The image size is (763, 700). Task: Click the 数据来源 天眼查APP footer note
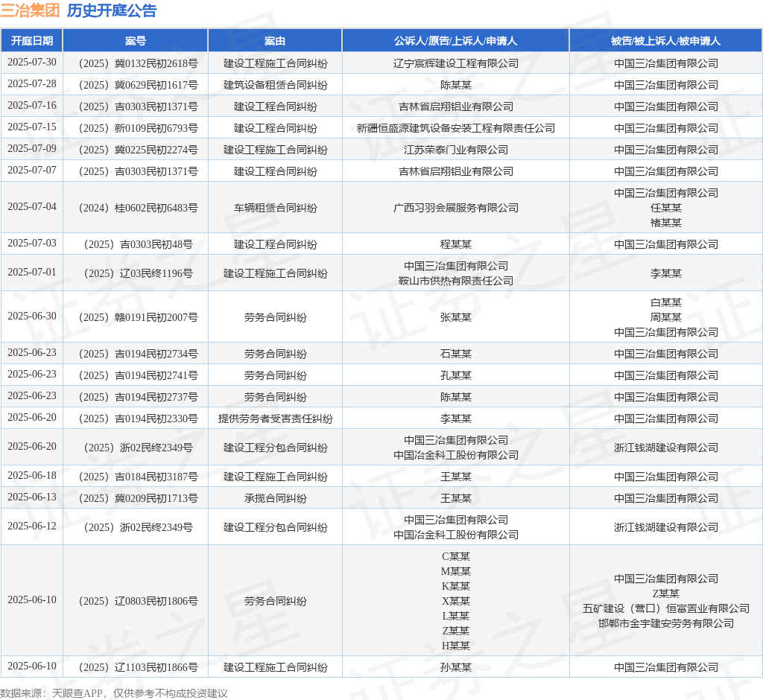tap(114, 693)
